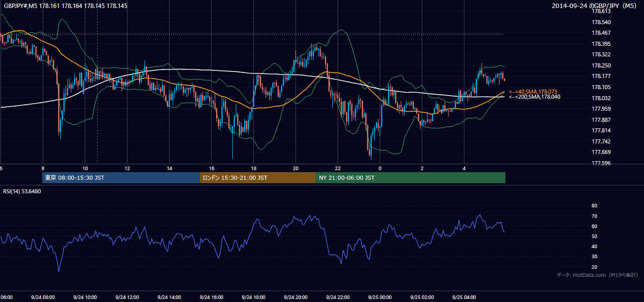The image size is (644, 302).
Task: Click price axis label 178.467
Action: tap(601, 33)
